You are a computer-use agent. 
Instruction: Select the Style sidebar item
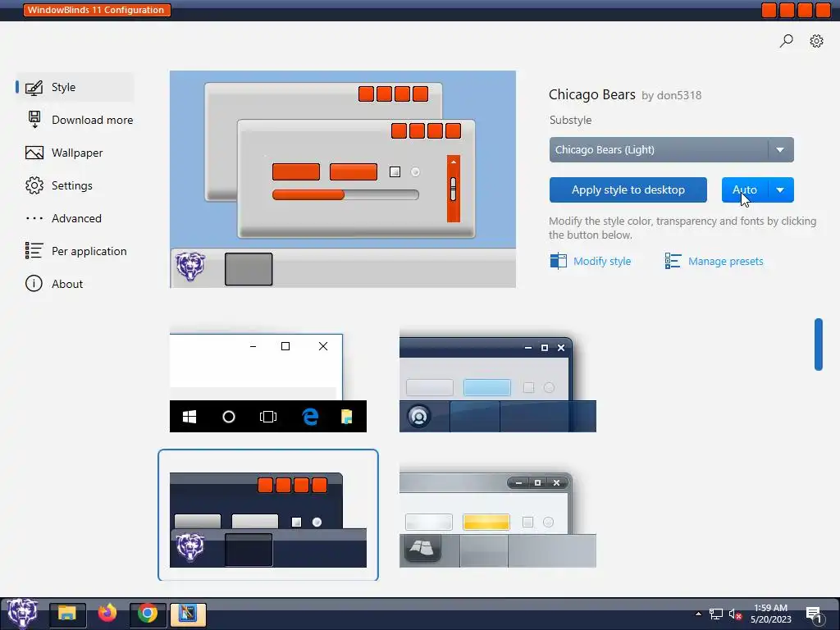(75, 87)
